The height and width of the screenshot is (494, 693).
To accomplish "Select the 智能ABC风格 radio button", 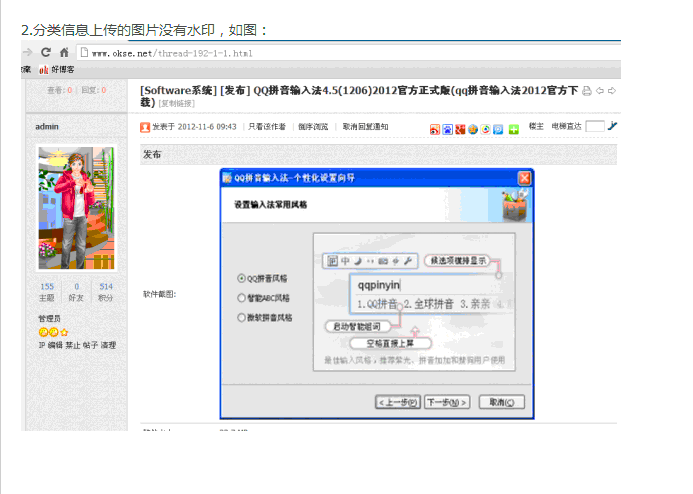I will click(x=241, y=298).
